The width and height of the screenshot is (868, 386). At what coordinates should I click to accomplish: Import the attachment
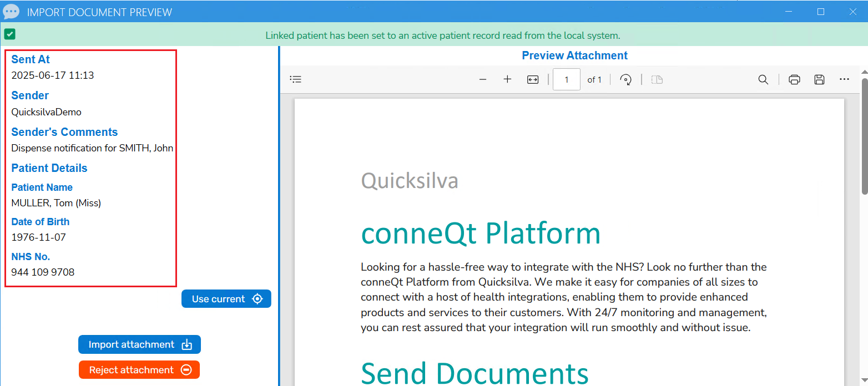[139, 344]
